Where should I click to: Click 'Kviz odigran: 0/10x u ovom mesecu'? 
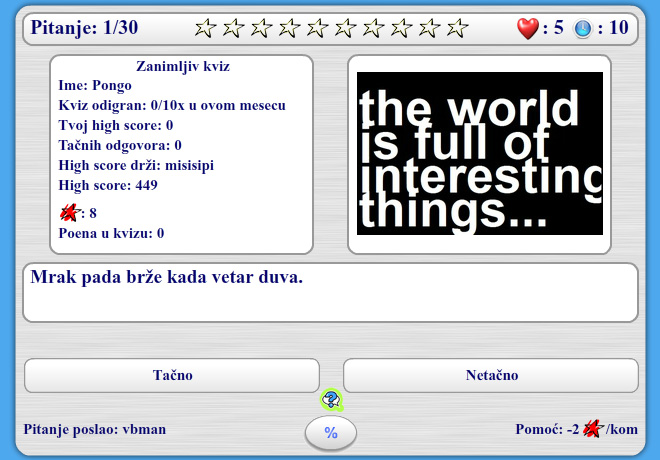(172, 105)
